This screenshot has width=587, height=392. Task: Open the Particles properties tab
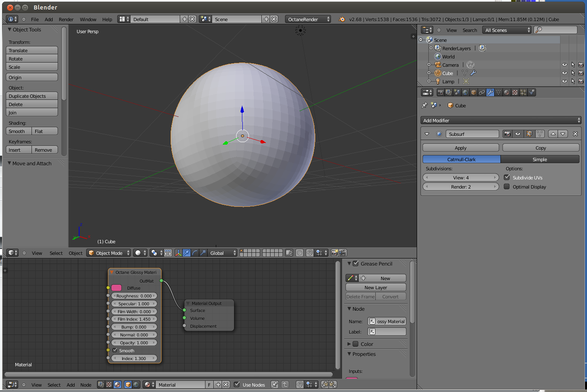523,92
